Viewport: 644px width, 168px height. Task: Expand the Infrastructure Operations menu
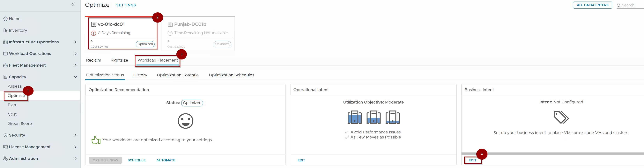click(75, 42)
